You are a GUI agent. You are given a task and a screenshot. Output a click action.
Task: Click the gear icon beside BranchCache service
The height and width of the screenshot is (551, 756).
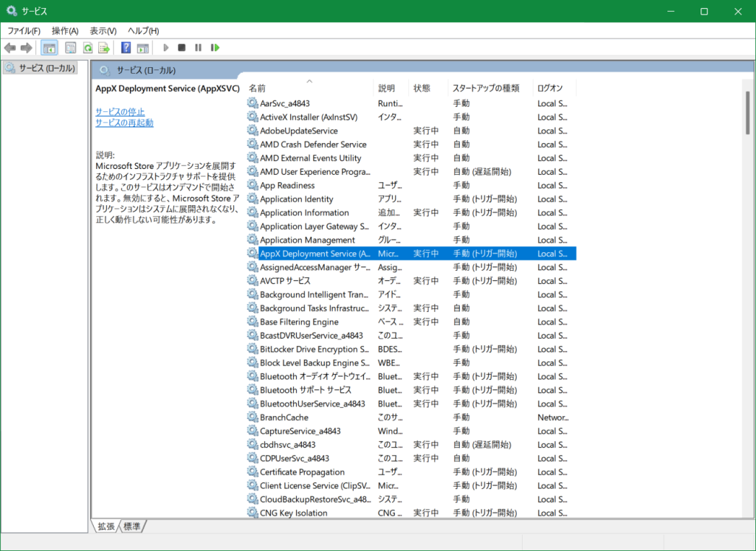(252, 417)
